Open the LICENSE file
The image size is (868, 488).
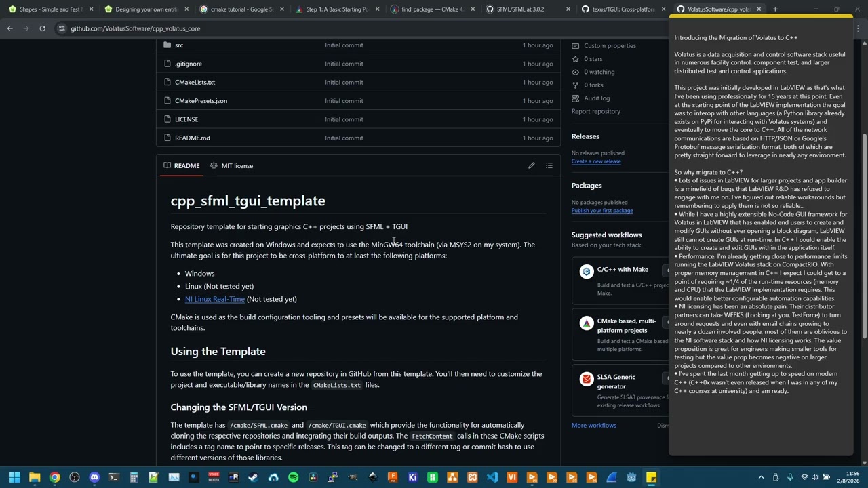[186, 119]
